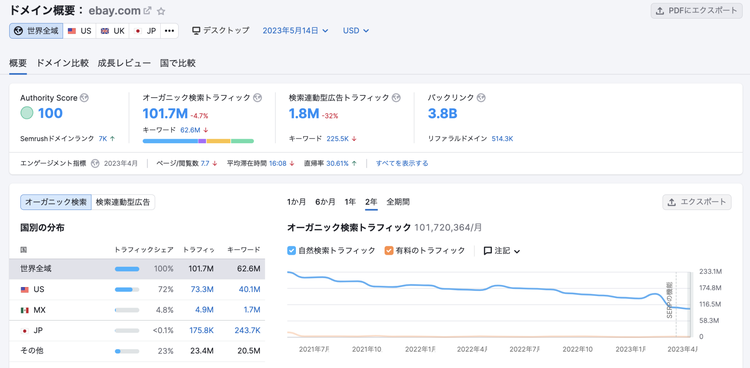This screenshot has height=368, width=750.
Task: Click PDFにエクスポート button
Action: point(696,11)
